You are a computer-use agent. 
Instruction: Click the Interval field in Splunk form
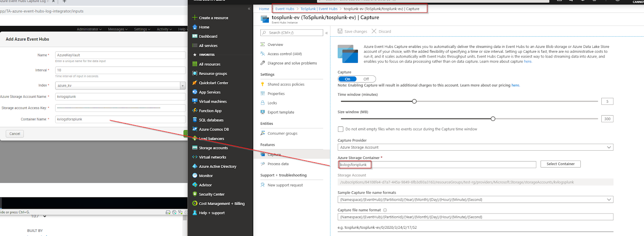120,70
